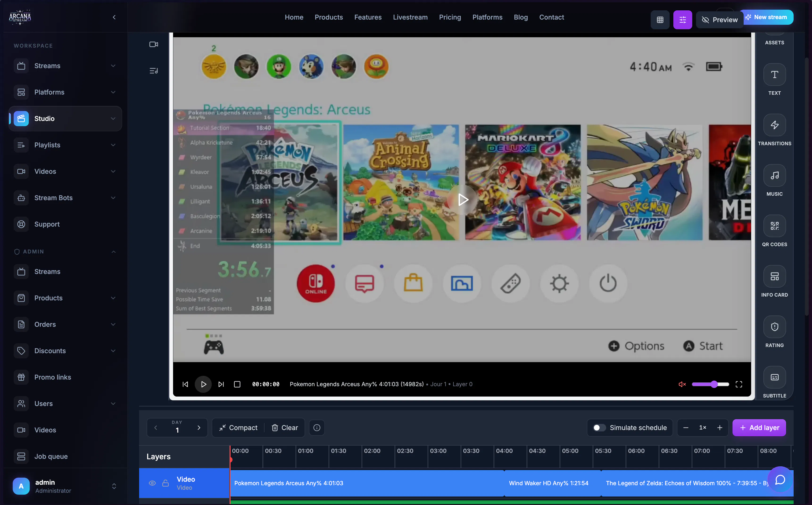Collapse the sidebar with the chevron
Viewport: 812px width, 505px height.
(x=114, y=17)
